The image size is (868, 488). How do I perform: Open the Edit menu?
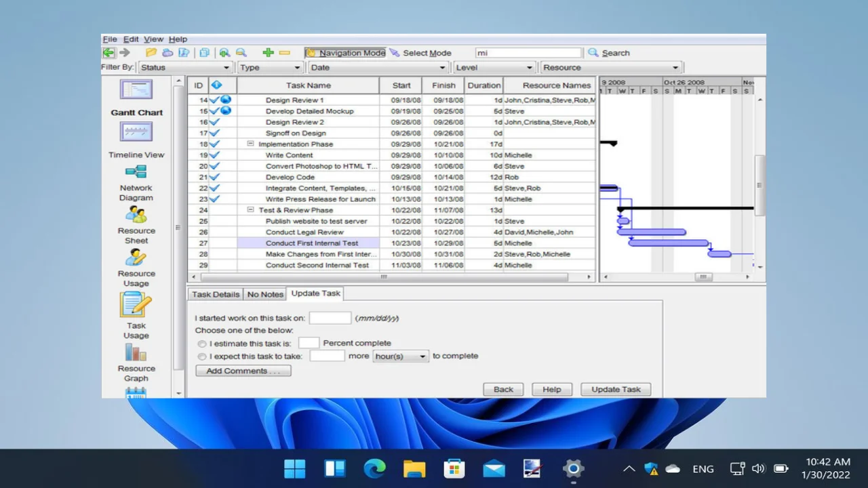(131, 39)
